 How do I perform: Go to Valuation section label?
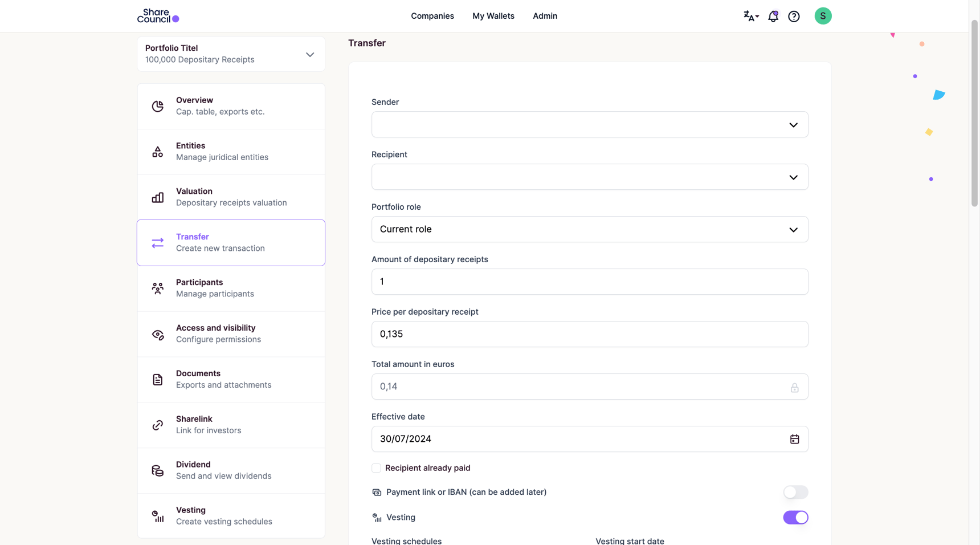(x=194, y=192)
